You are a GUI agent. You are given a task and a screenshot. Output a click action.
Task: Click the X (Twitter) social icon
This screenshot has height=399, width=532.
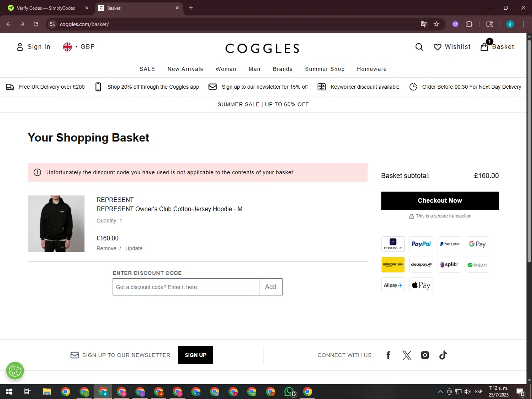(x=407, y=355)
